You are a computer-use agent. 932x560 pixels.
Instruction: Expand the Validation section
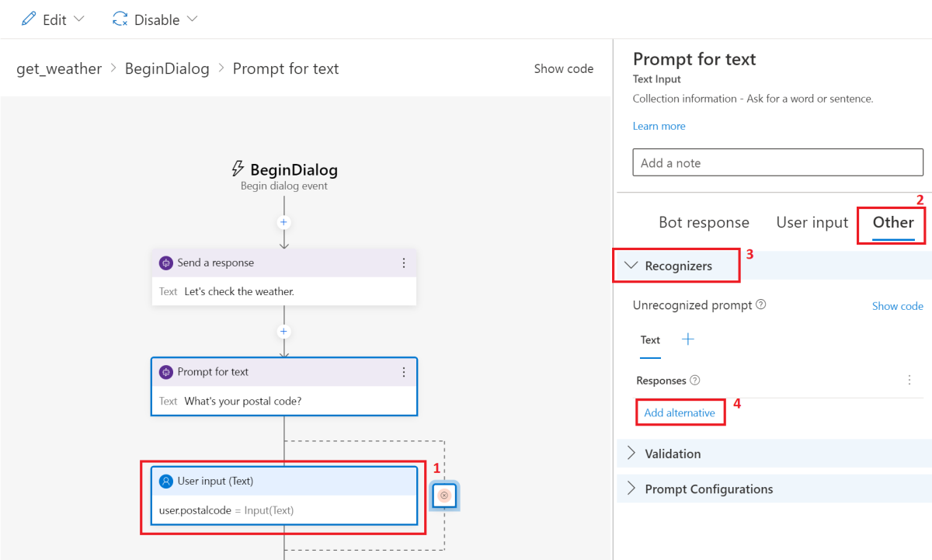pos(672,454)
